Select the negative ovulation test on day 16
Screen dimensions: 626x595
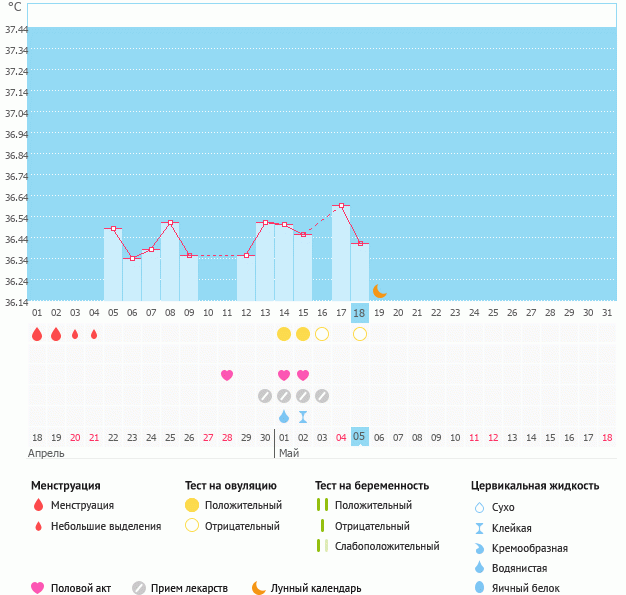point(322,334)
